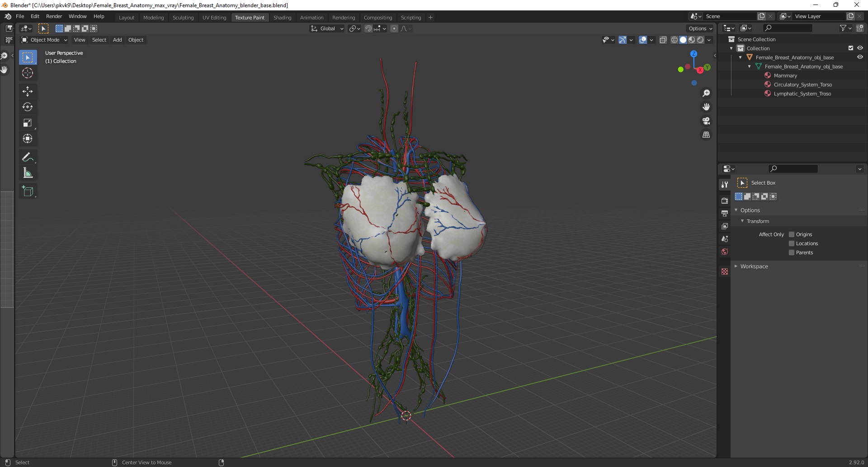Switch orthographic/perspective grid icon
Screen dimensions: 868x467
point(706,135)
